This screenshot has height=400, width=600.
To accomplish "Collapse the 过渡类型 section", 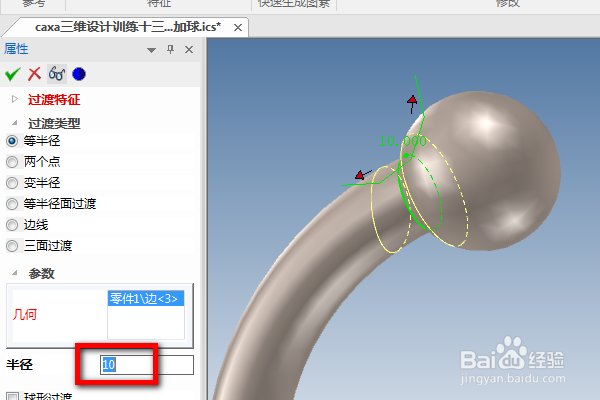I will [15, 123].
